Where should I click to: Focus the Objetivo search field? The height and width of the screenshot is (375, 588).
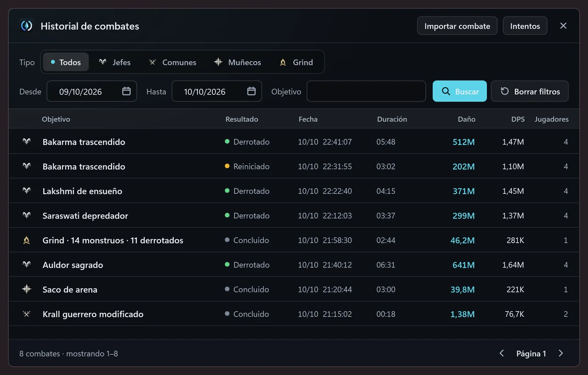pyautogui.click(x=366, y=91)
